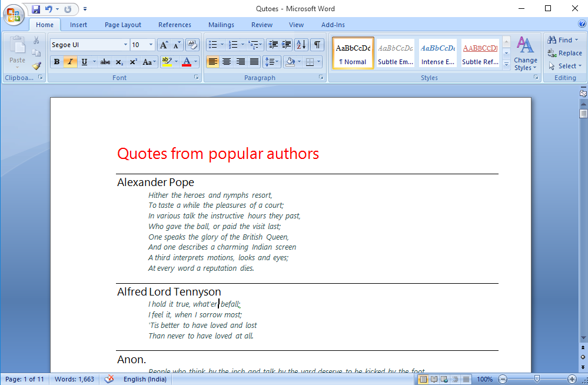
Task: Shrink the font size
Action: click(176, 45)
